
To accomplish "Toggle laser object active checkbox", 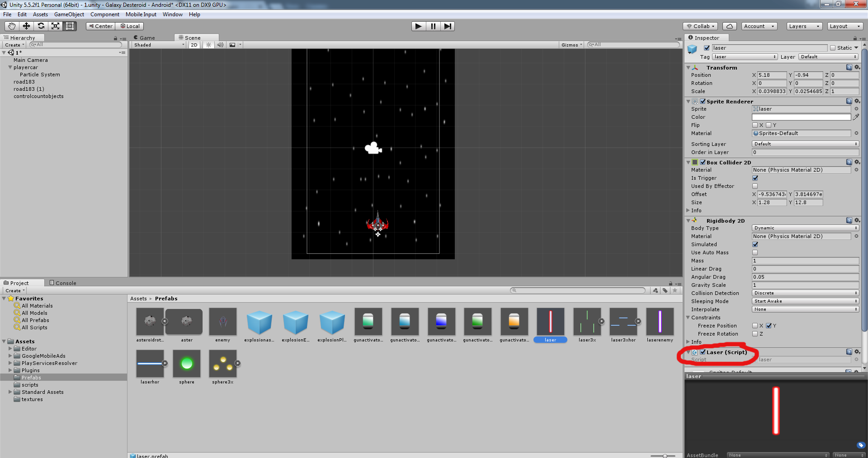I will click(x=707, y=48).
